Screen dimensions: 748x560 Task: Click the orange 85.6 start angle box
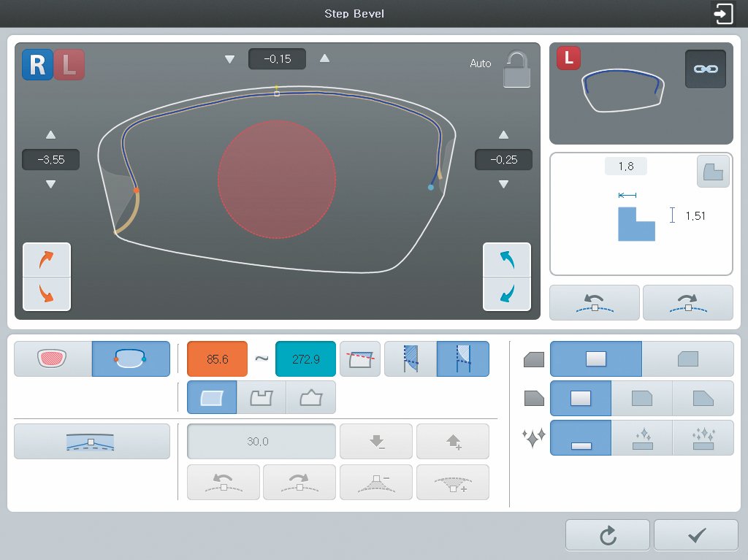(217, 359)
